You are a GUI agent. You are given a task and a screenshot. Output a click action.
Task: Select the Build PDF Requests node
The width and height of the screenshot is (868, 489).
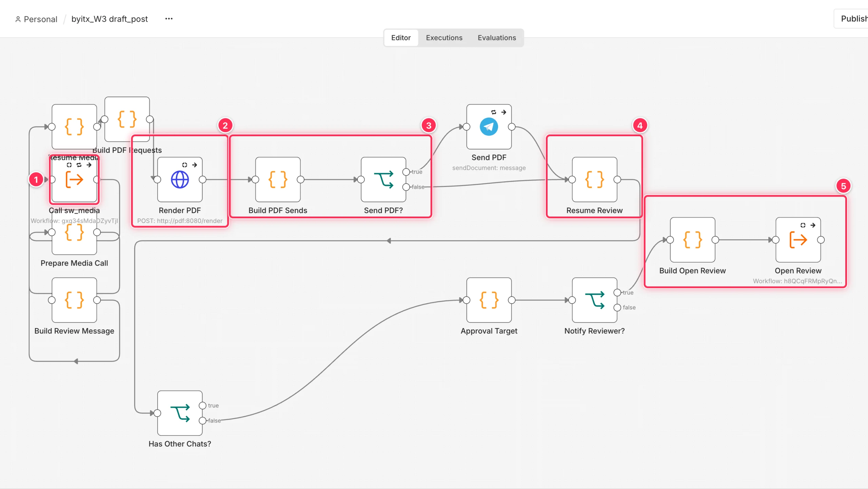click(x=127, y=119)
